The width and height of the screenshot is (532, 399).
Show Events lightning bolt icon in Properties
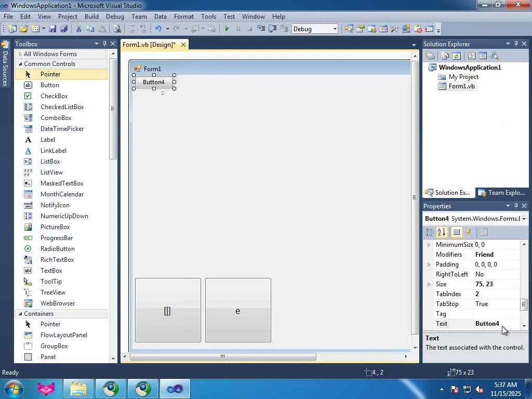(469, 232)
